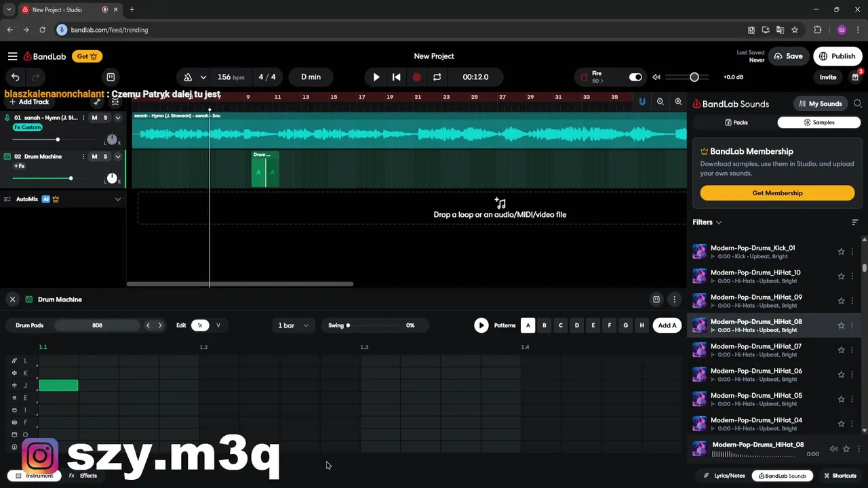
Task: Toggle the loop cycle icon
Action: 437,77
